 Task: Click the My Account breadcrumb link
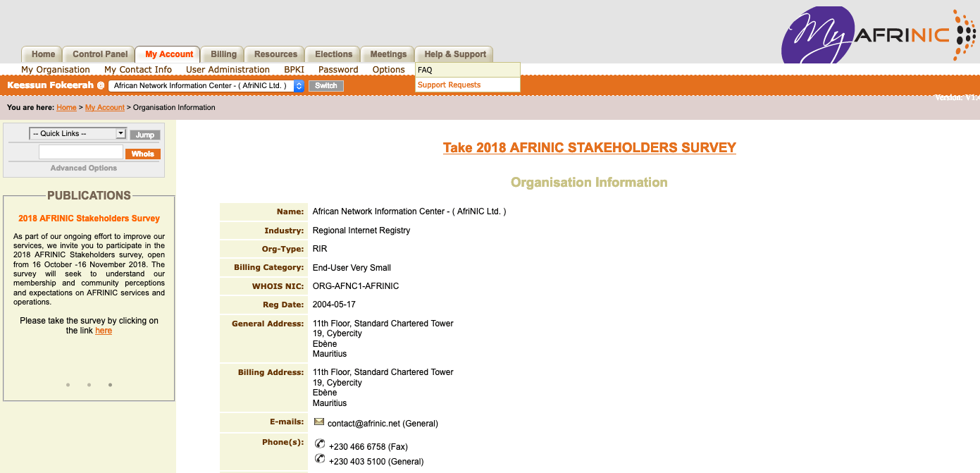[105, 108]
